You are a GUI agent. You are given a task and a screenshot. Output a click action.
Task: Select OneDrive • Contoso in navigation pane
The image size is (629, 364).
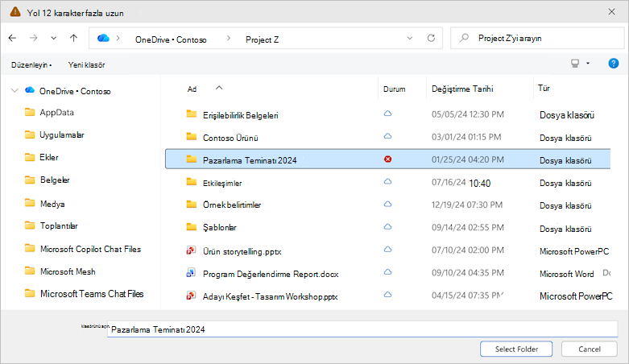pos(75,91)
